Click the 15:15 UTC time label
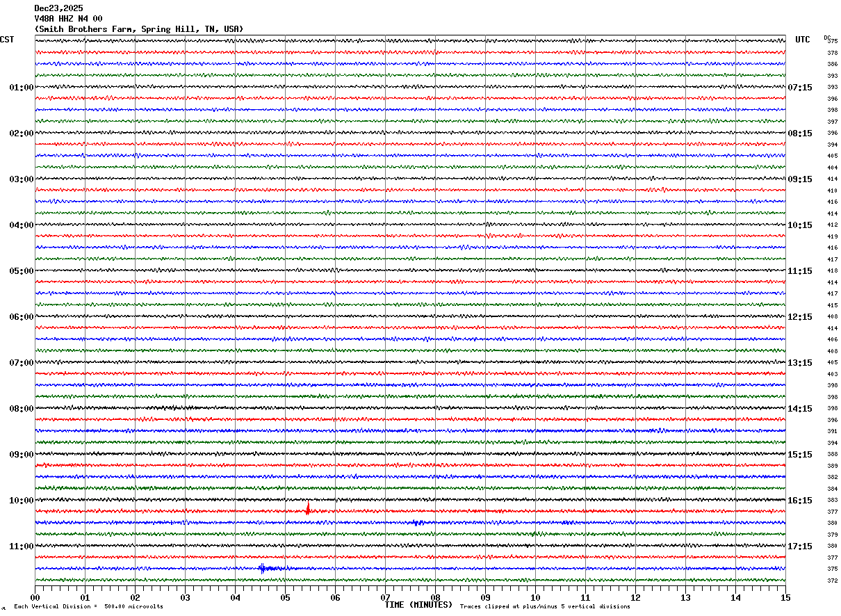Image resolution: width=841 pixels, height=616 pixels. 800,455
